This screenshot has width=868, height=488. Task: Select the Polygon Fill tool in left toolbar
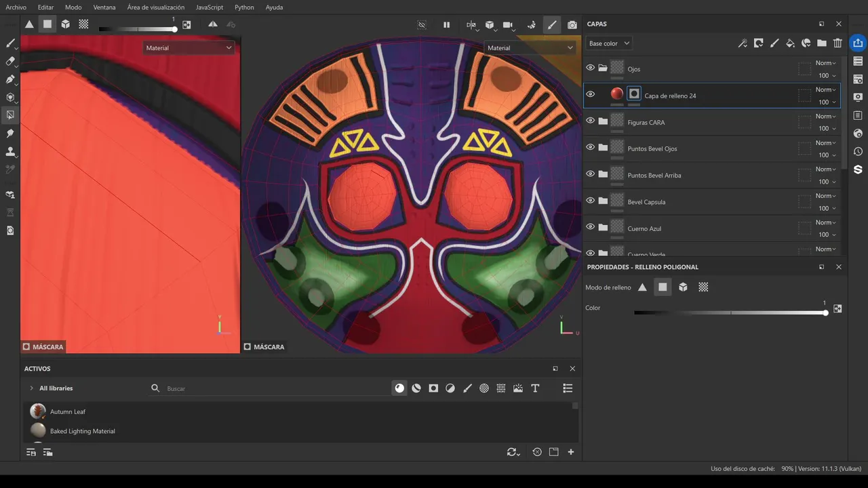(x=10, y=115)
